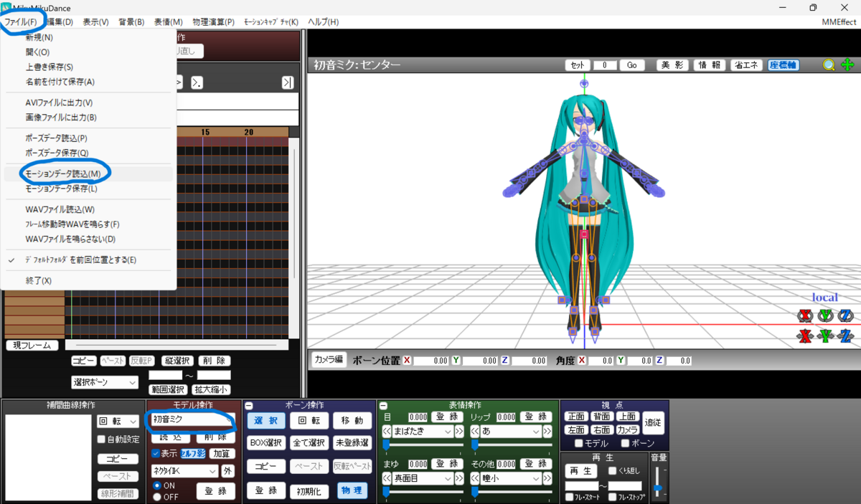Click '>>' next arrow for the 目 morph
Image resolution: width=861 pixels, height=504 pixels.
459,432
